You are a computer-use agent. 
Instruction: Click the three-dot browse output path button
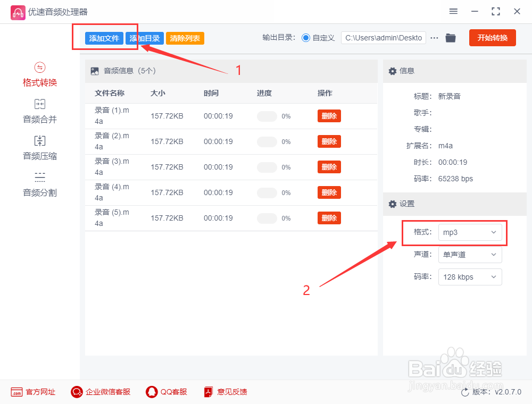pos(434,38)
